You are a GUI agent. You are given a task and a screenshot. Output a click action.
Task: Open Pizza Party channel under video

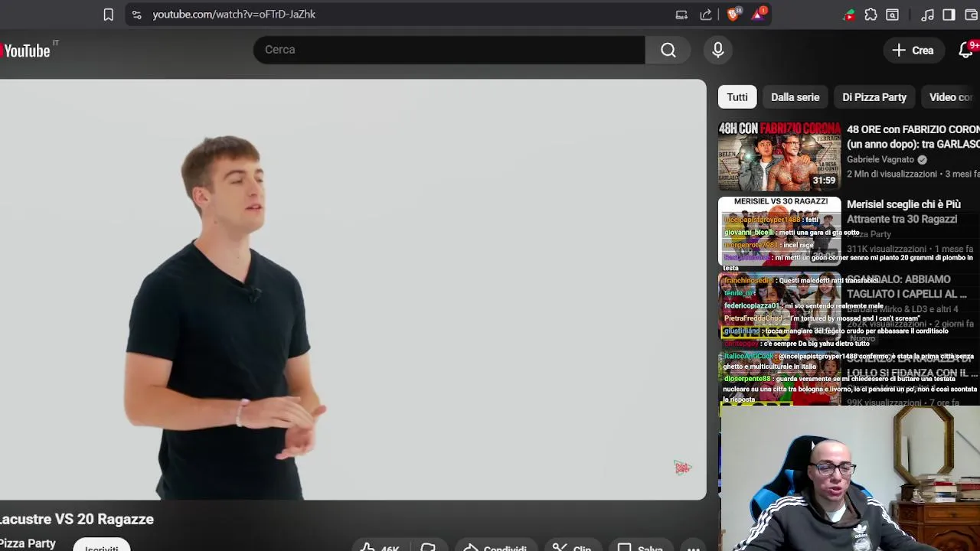(x=28, y=543)
